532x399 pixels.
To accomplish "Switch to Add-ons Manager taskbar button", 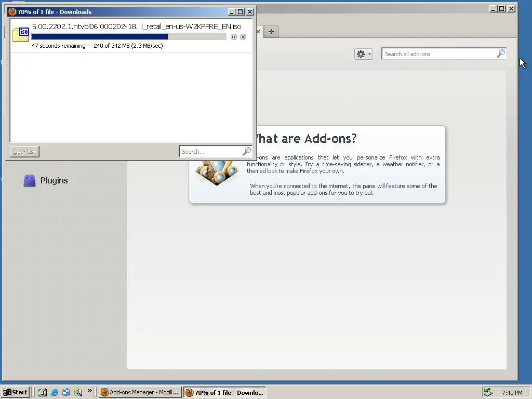I will pos(140,392).
